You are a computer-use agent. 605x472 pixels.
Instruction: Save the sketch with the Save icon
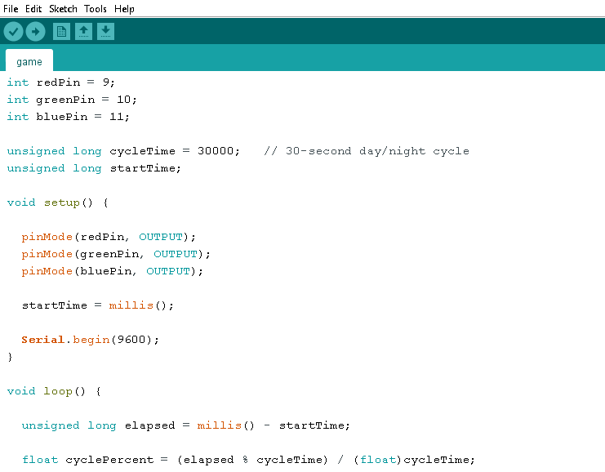tap(105, 31)
